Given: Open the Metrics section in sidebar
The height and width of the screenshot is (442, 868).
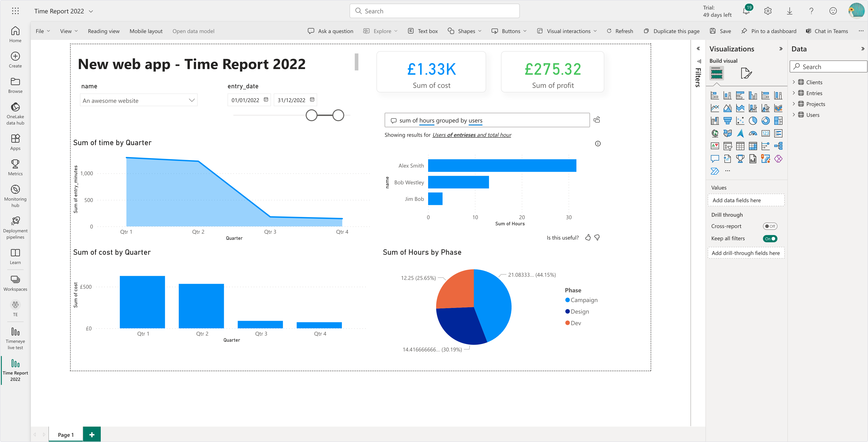Looking at the screenshot, I should pyautogui.click(x=15, y=167).
